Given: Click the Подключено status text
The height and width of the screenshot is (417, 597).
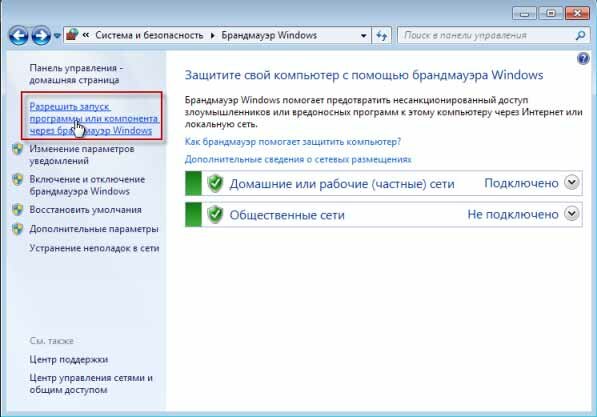Looking at the screenshot, I should [x=521, y=183].
